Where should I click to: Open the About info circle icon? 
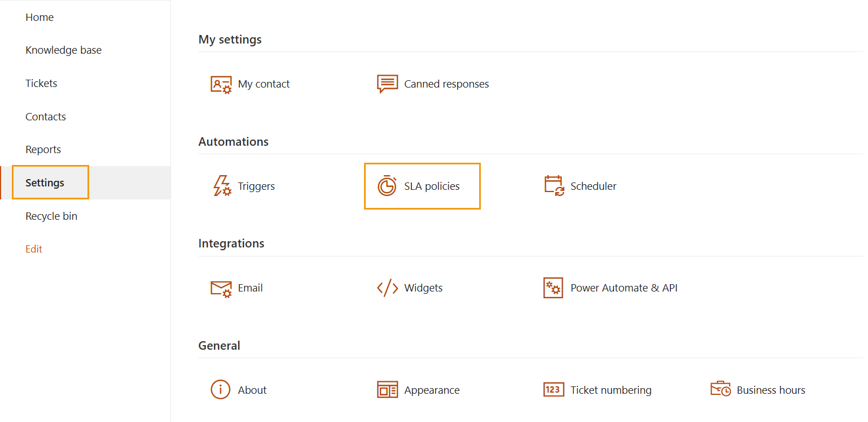pyautogui.click(x=221, y=390)
